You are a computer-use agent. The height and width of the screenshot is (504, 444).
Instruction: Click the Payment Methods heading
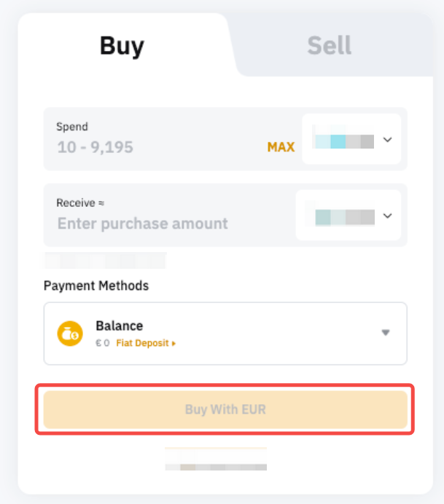pos(96,286)
